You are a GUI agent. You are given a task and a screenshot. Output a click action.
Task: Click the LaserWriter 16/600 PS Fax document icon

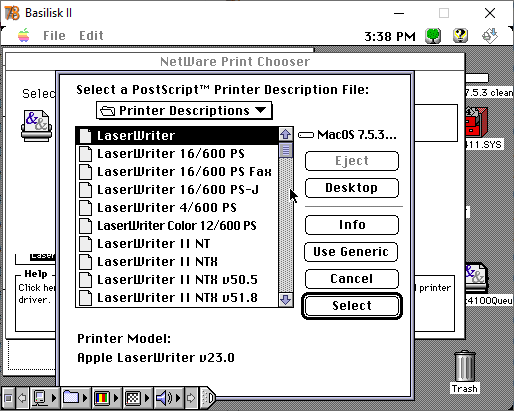tap(86, 172)
